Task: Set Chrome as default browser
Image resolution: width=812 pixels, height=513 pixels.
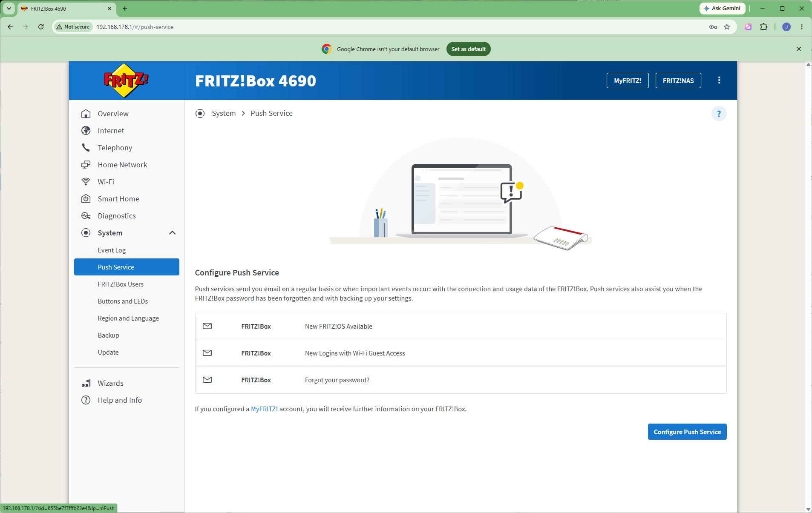Action: tap(469, 49)
